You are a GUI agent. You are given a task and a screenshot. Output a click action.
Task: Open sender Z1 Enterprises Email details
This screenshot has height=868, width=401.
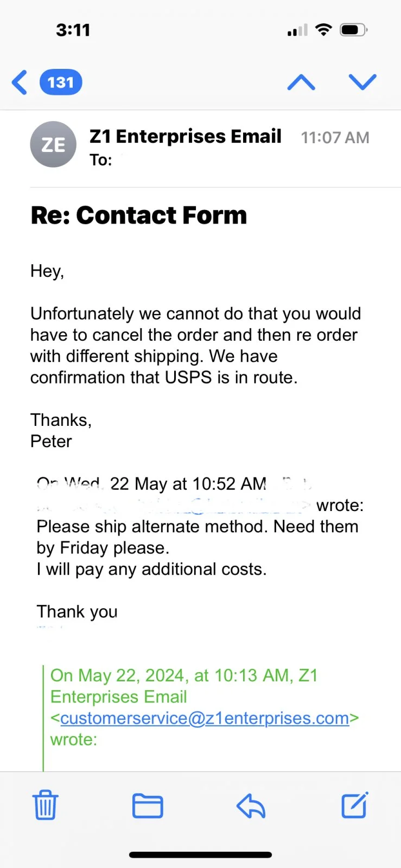(x=185, y=136)
